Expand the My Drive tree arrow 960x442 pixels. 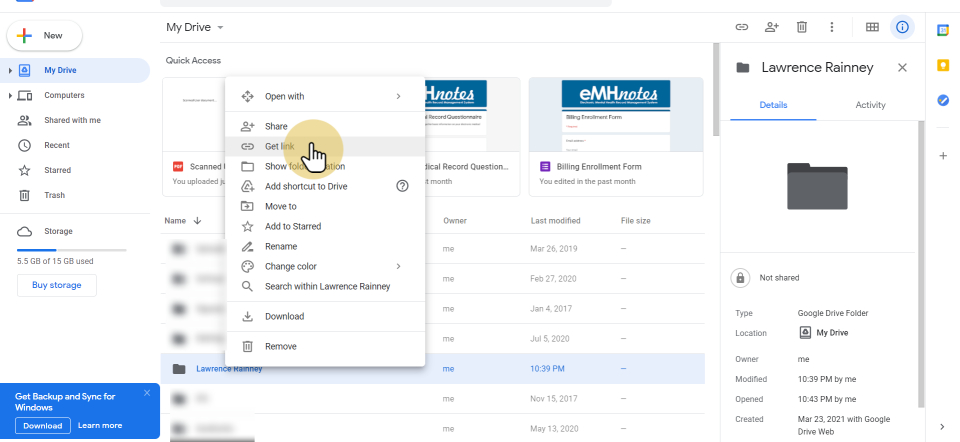(x=10, y=71)
